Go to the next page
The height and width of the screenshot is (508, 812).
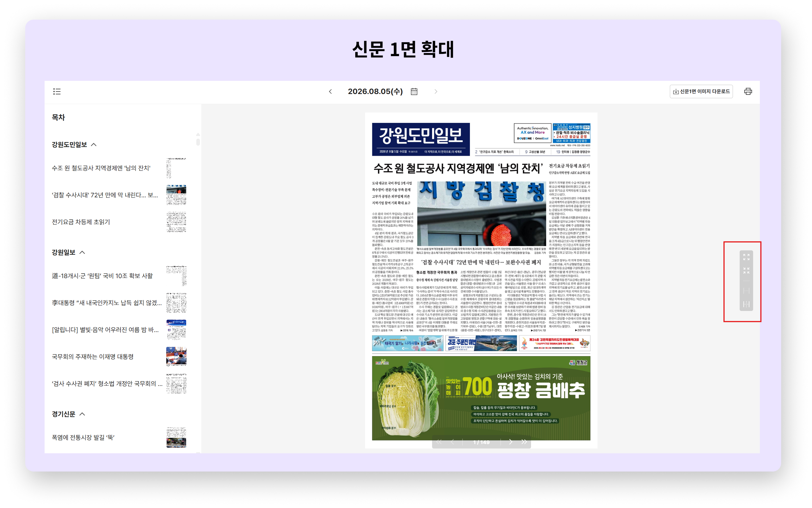(x=511, y=442)
